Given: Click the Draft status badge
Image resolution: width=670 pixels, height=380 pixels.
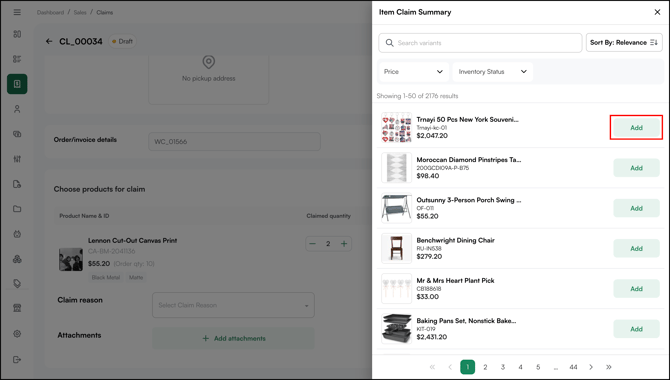Looking at the screenshot, I should (123, 41).
